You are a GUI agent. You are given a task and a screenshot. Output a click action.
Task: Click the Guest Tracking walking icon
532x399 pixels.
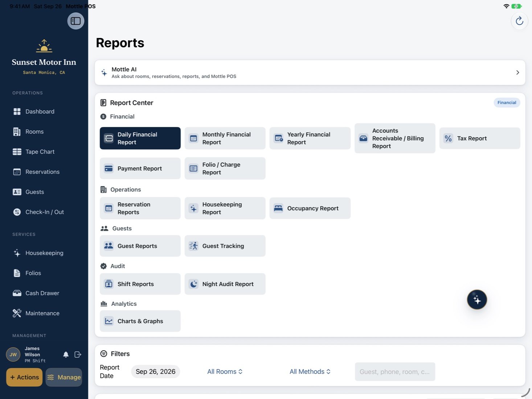coord(193,246)
